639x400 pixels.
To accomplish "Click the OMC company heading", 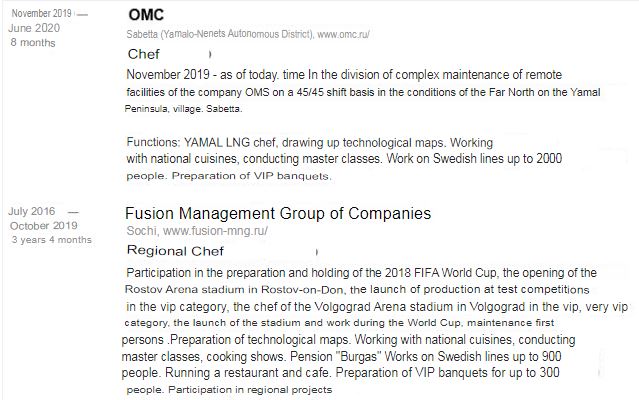I will coord(146,15).
